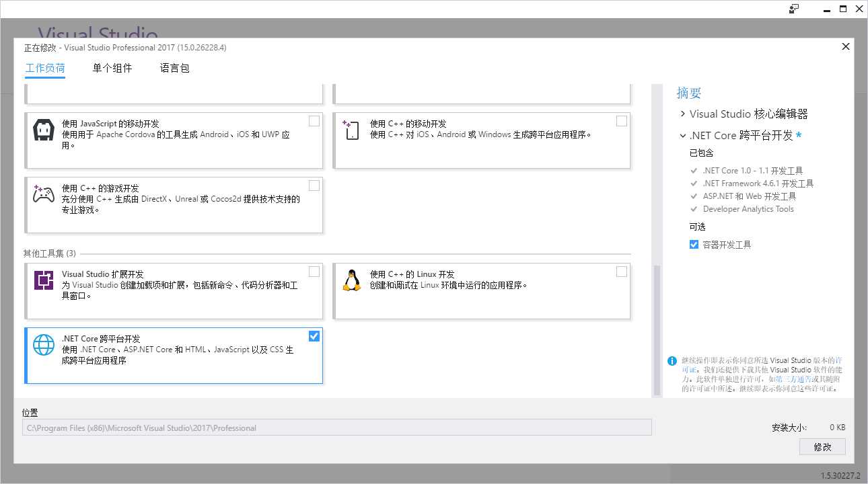Select the 使用 C++ 的 Linux 开发 card title

point(412,274)
